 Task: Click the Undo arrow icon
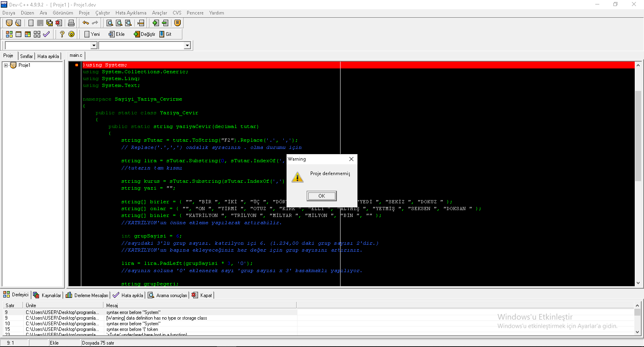86,23
